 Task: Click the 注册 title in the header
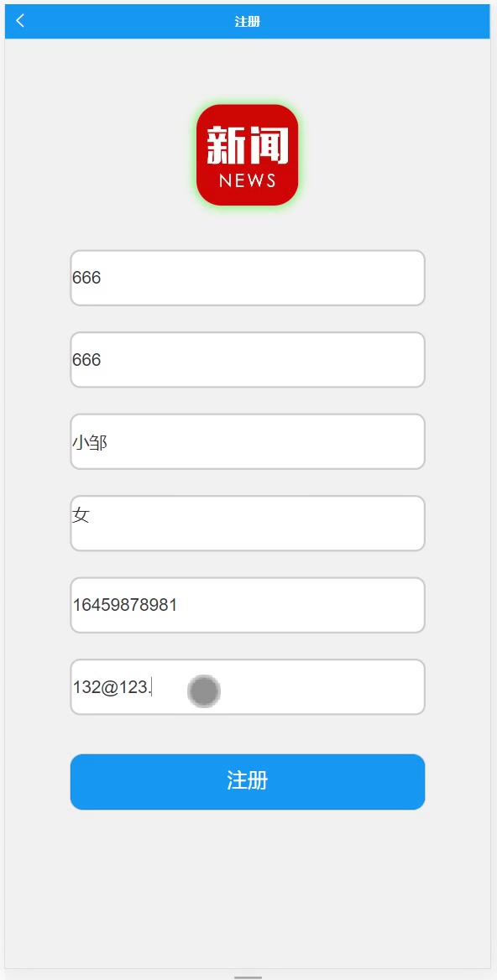pos(248,22)
